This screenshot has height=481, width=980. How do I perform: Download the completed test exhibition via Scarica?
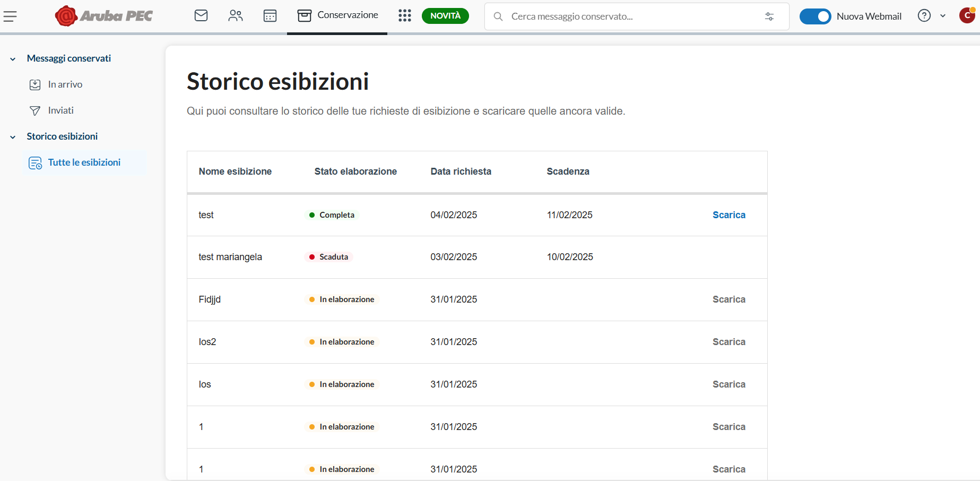(x=729, y=215)
